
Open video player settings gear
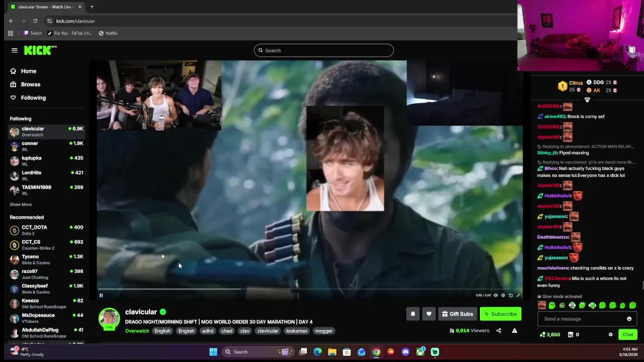(x=503, y=295)
